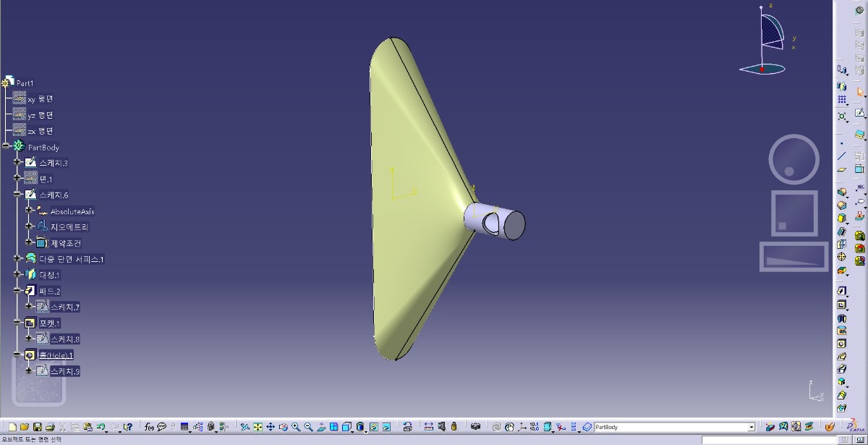868x445 pixels.
Task: Select AbsoluteAxis item in the tree
Action: (x=72, y=211)
